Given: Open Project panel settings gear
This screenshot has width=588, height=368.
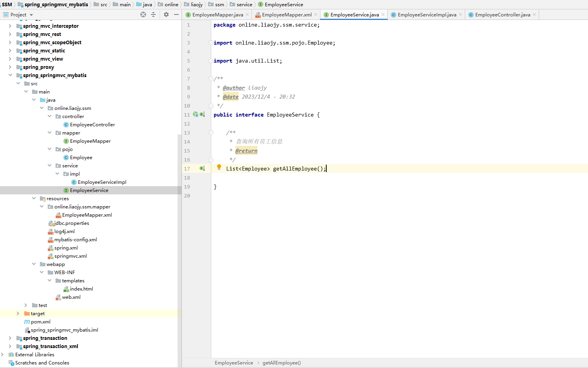Looking at the screenshot, I should 166,14.
